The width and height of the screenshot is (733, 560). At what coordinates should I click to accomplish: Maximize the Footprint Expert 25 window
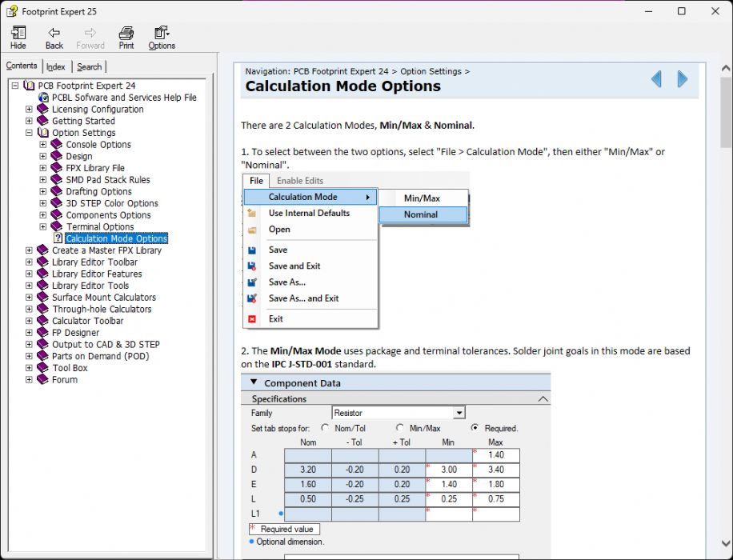click(682, 11)
